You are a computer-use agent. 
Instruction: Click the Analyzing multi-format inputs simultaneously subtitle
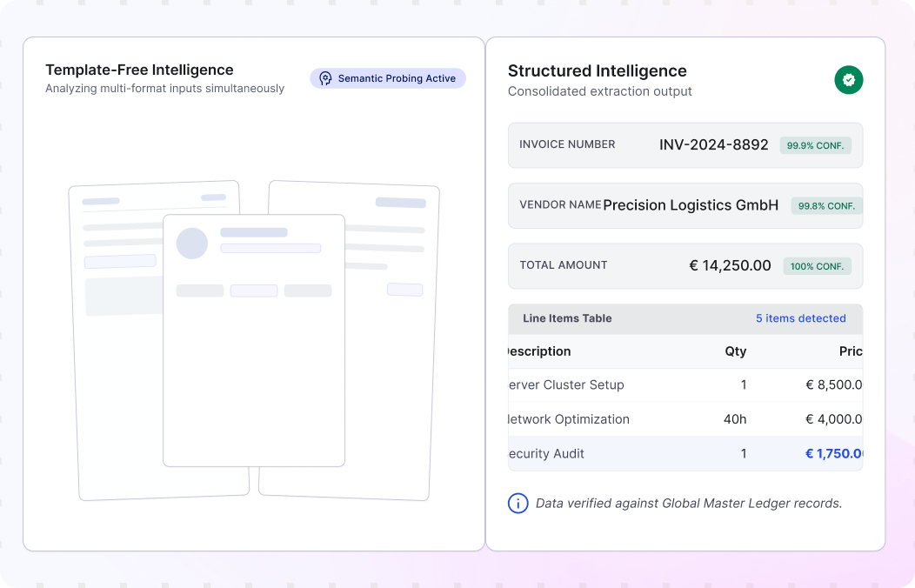coord(165,88)
